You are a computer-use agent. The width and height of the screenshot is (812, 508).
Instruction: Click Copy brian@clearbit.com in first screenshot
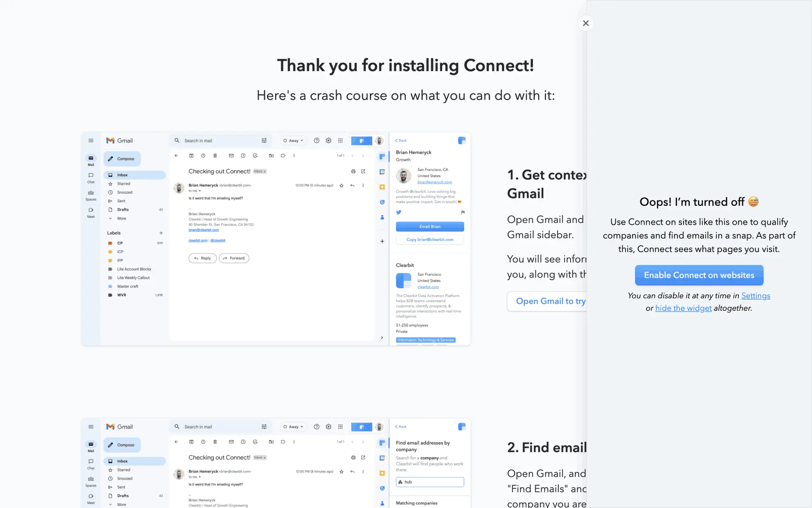(430, 240)
